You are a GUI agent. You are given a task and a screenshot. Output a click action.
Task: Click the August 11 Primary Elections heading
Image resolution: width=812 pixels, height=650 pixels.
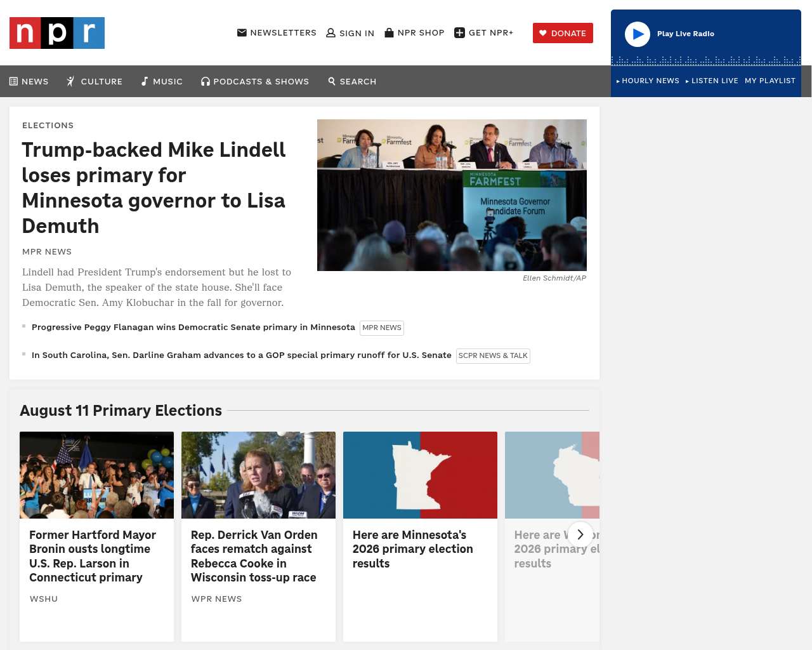[x=121, y=411]
